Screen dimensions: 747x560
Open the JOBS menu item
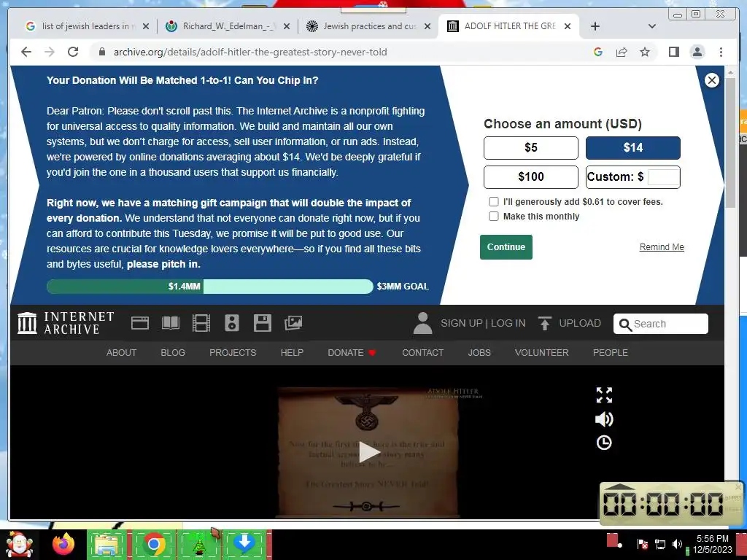479,353
